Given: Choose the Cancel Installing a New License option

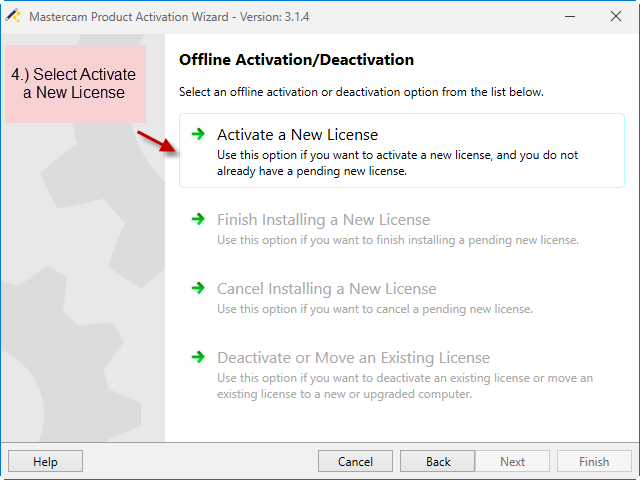Looking at the screenshot, I should click(x=327, y=289).
